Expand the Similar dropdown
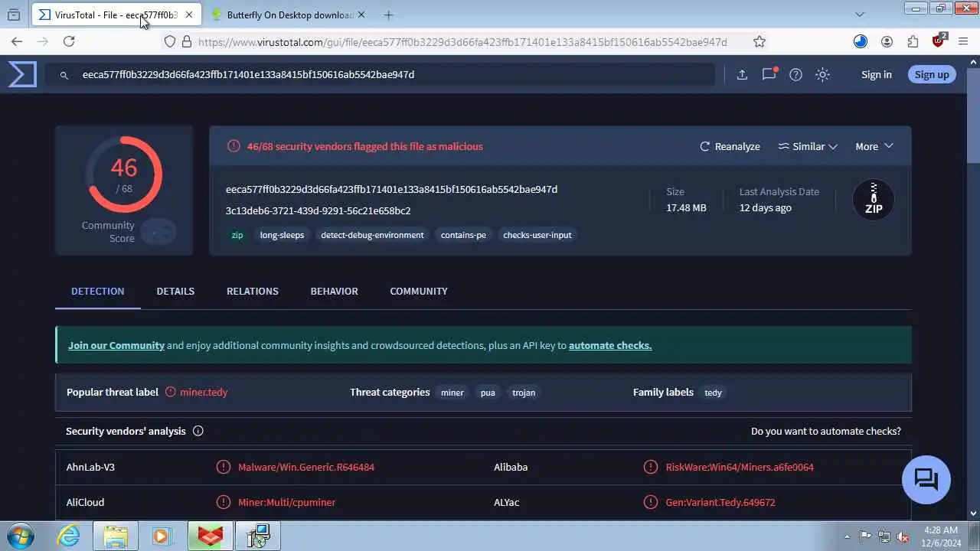Image resolution: width=980 pixels, height=551 pixels. [x=808, y=146]
